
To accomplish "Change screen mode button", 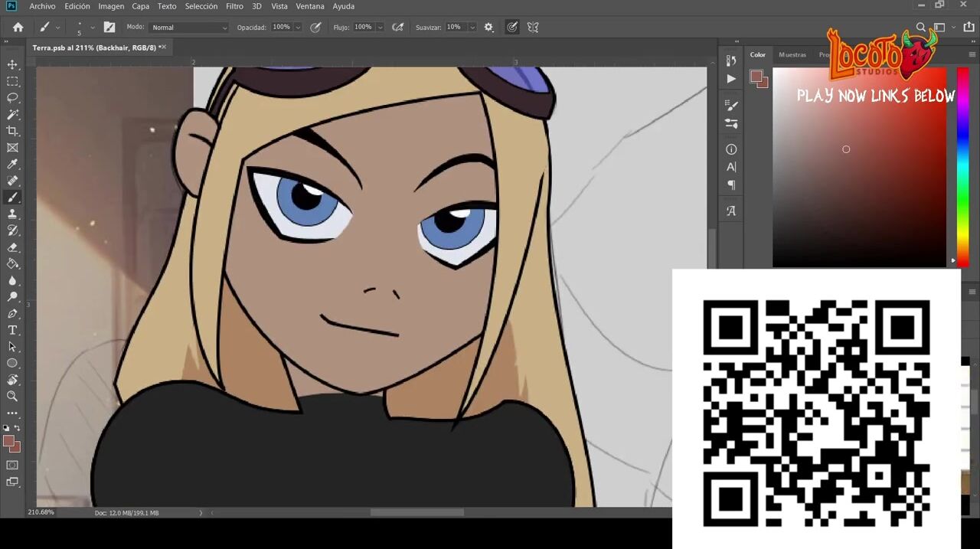I will point(12,482).
